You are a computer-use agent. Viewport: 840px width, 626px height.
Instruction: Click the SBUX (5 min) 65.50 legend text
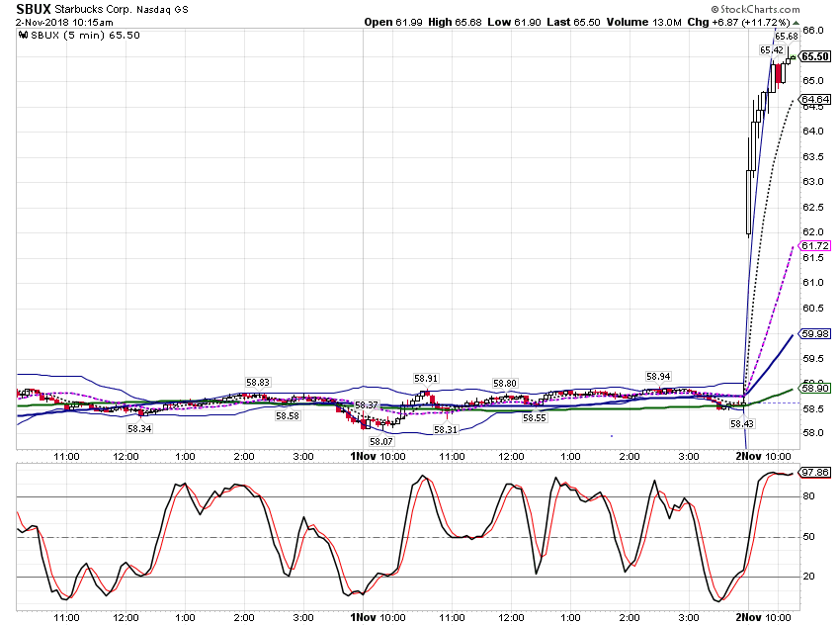click(x=85, y=36)
